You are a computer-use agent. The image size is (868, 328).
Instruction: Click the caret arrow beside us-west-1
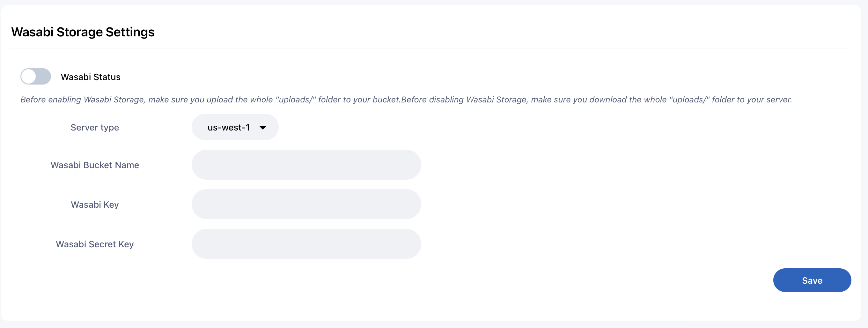(x=262, y=128)
